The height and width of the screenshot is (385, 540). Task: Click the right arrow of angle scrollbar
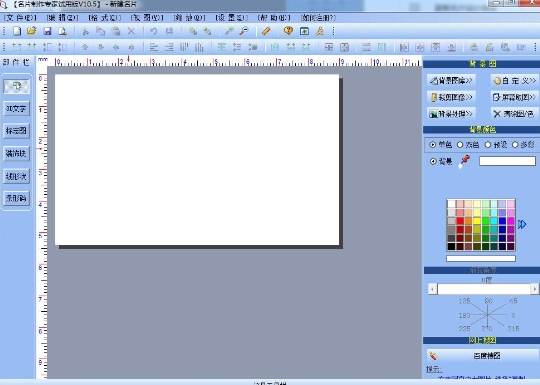[x=534, y=289]
